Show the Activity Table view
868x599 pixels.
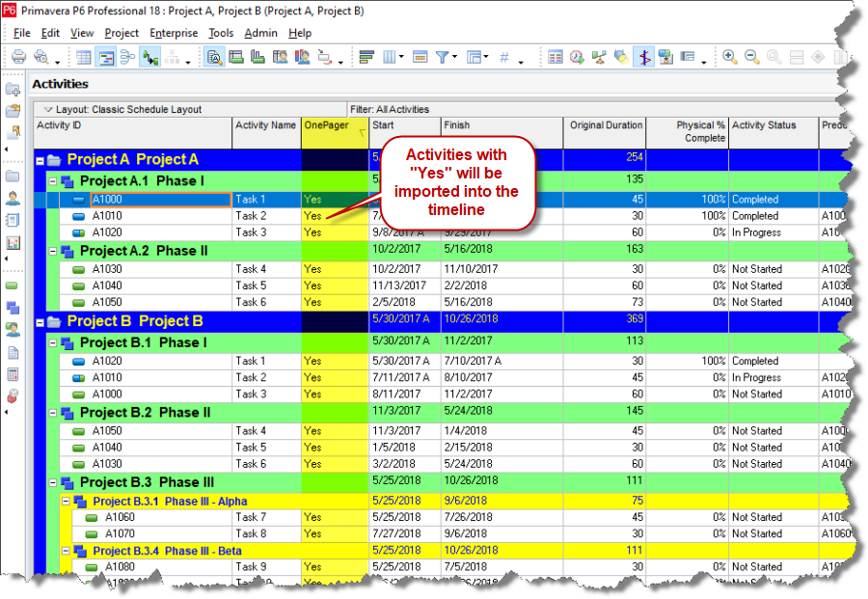pyautogui.click(x=84, y=57)
